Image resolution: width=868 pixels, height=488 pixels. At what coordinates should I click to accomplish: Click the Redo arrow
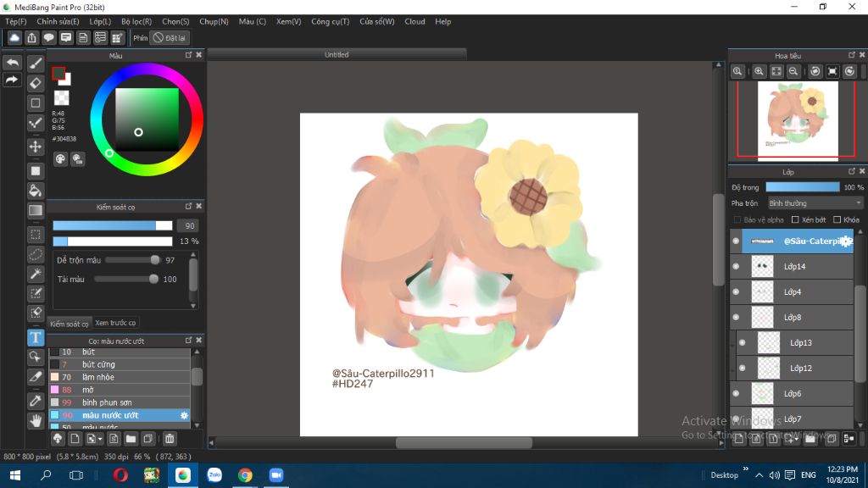pos(12,80)
